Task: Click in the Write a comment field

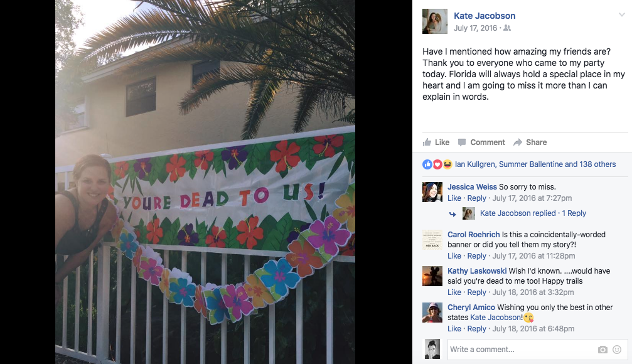Action: (522, 350)
